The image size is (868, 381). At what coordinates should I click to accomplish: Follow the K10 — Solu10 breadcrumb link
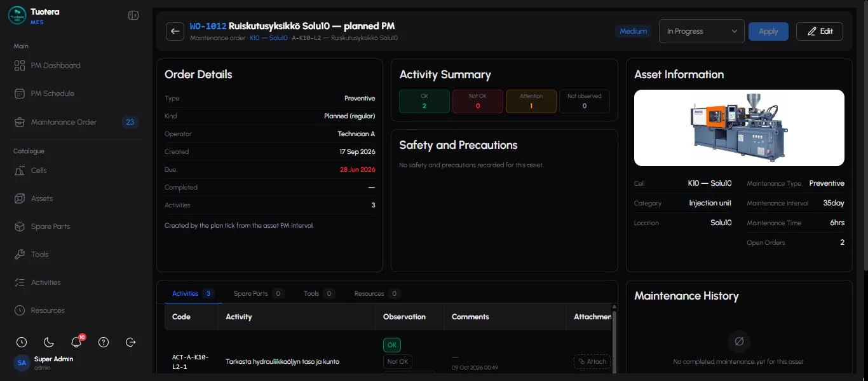268,38
